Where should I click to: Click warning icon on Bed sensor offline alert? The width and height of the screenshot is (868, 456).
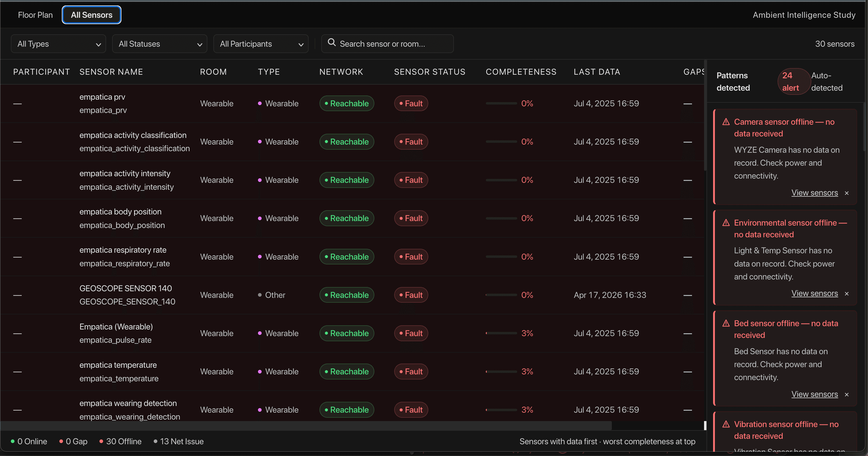726,323
